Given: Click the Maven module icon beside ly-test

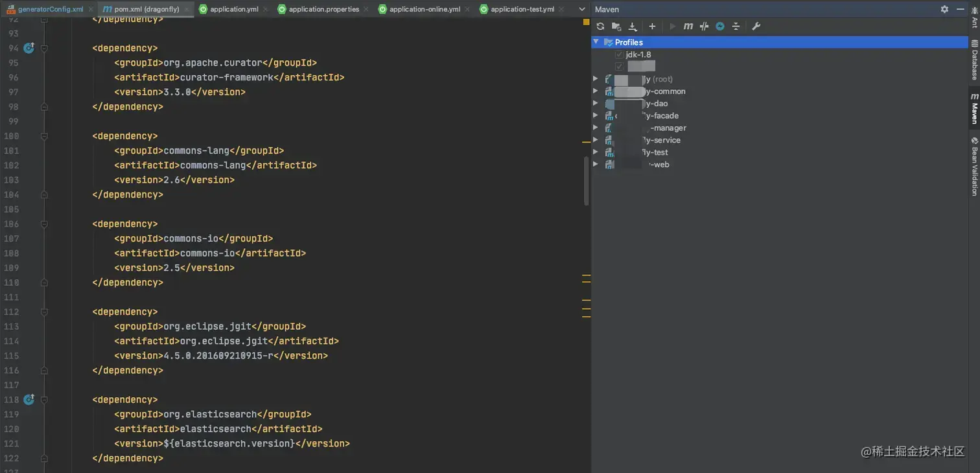Looking at the screenshot, I should [x=609, y=152].
